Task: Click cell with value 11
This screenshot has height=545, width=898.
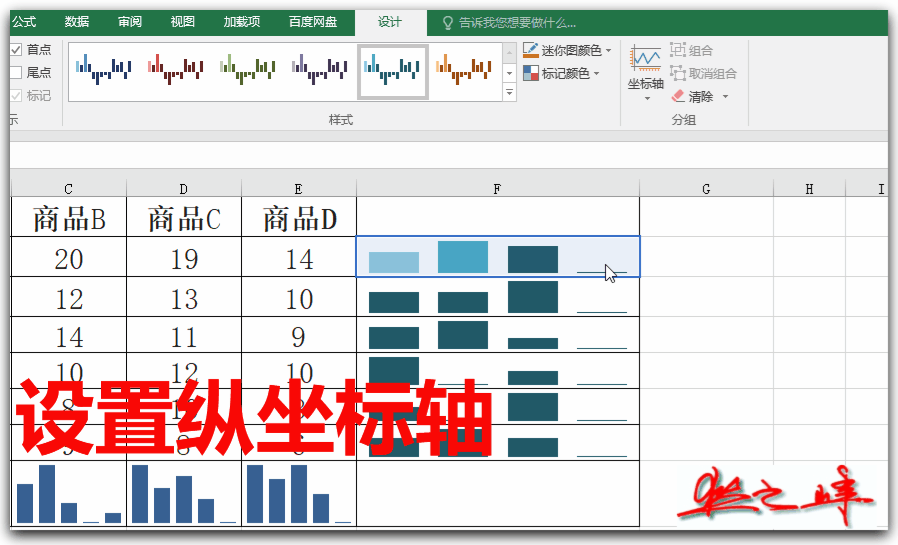Action: pos(184,335)
